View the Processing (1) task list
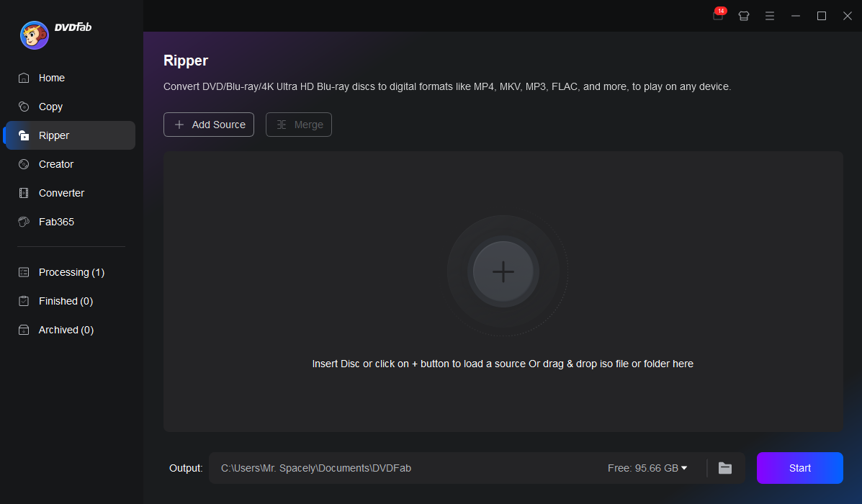 point(71,272)
